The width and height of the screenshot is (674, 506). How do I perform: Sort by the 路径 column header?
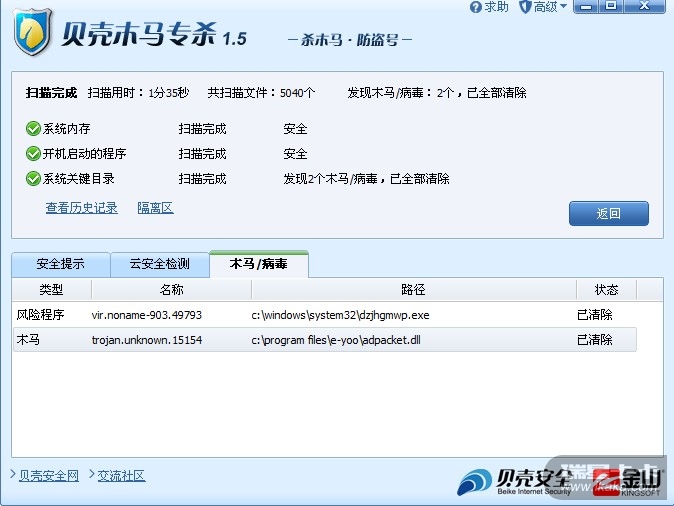click(414, 289)
